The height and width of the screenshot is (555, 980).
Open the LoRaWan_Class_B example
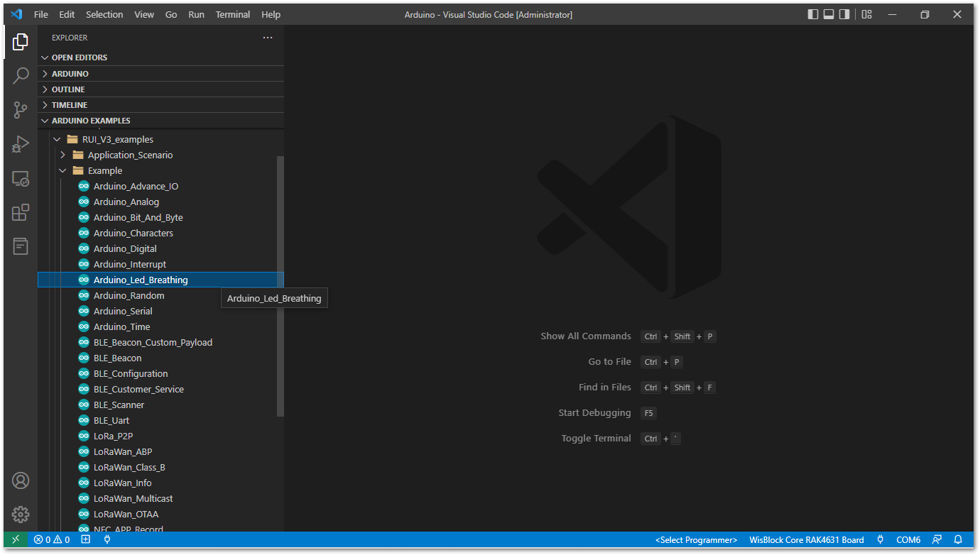160,468
